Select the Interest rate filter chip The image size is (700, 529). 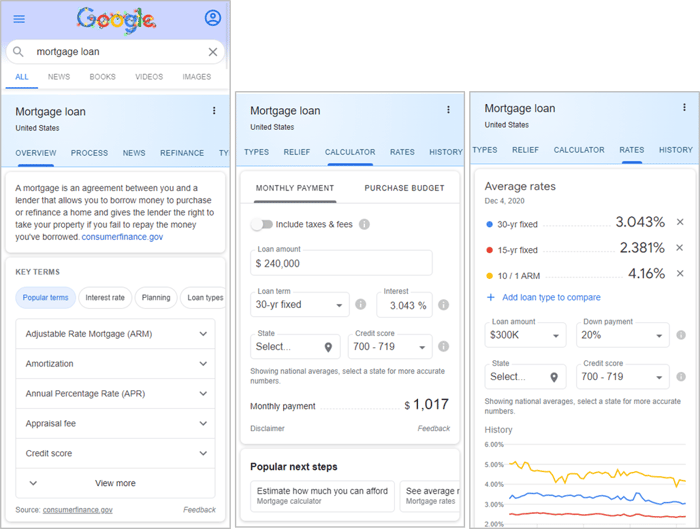point(105,297)
